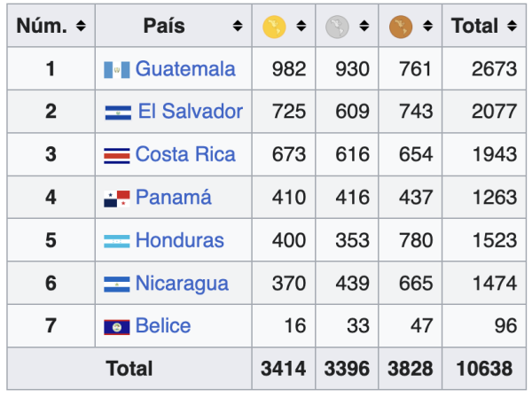Sort by gold medals arrows

301,27
